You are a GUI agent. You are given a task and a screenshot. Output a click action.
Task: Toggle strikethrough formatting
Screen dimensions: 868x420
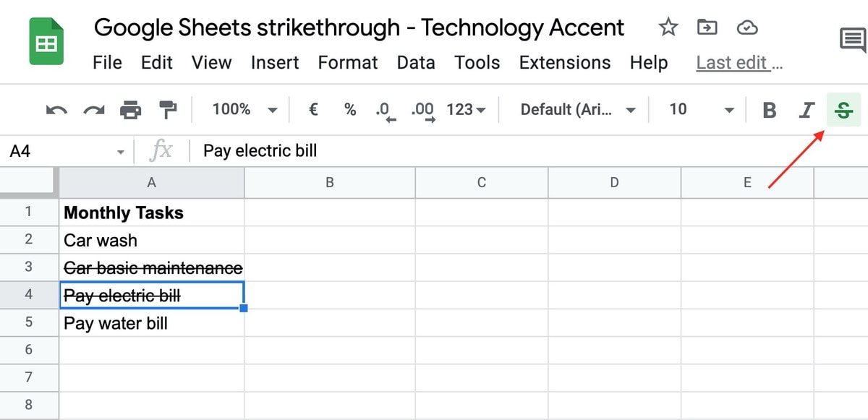pyautogui.click(x=843, y=110)
